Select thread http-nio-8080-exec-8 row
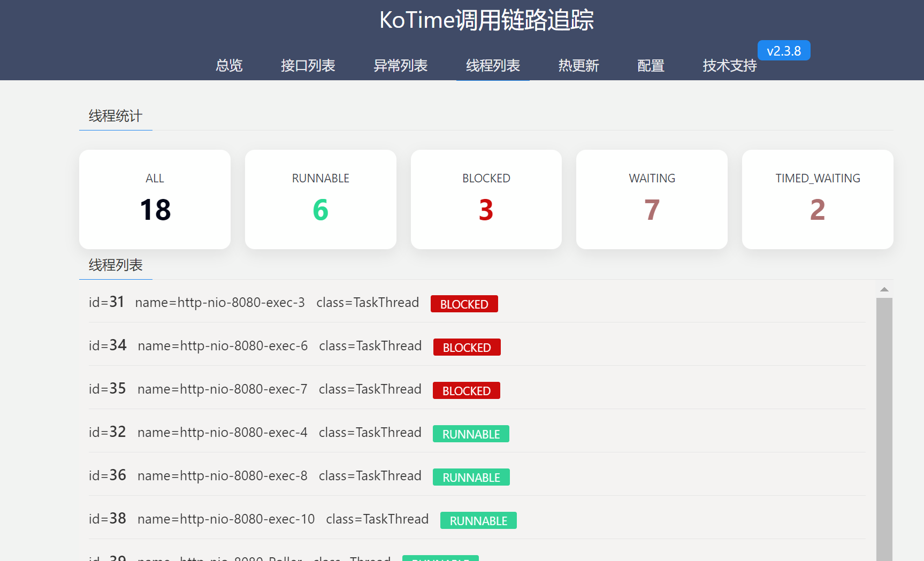 [222, 476]
